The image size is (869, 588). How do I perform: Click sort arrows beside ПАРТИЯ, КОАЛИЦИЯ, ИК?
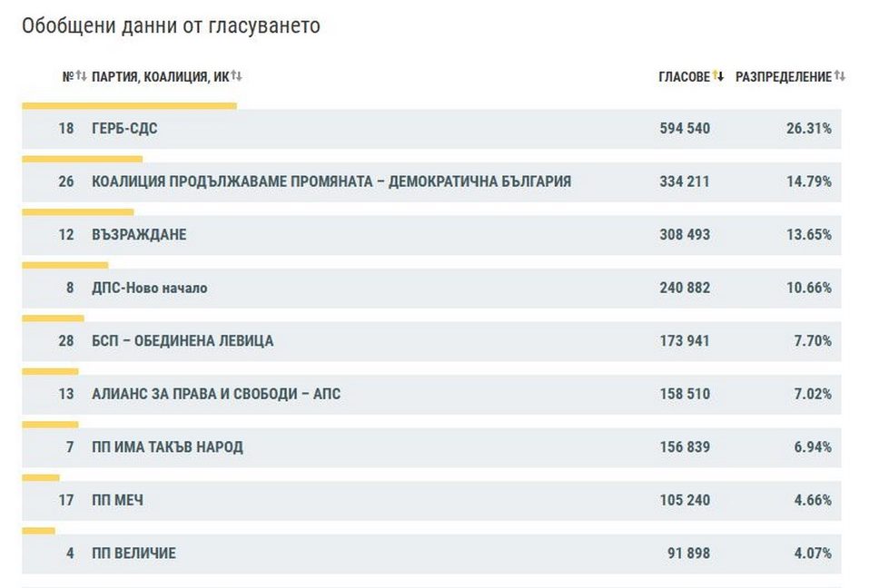click(236, 76)
